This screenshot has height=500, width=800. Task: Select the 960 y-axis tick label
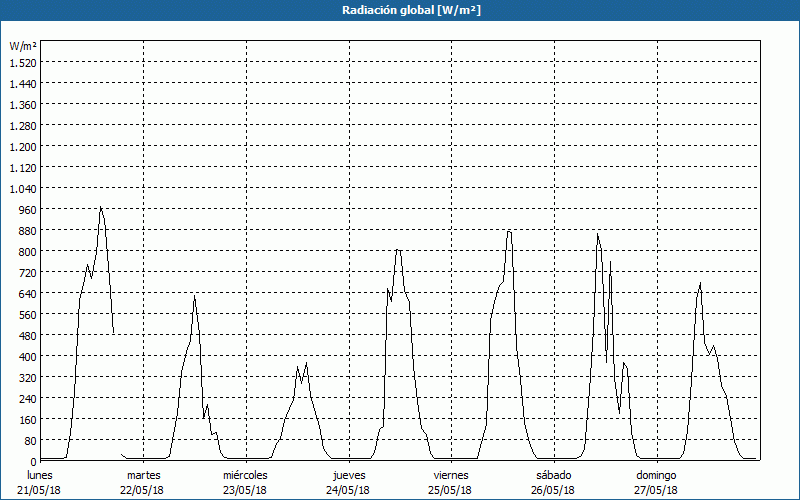click(25, 209)
